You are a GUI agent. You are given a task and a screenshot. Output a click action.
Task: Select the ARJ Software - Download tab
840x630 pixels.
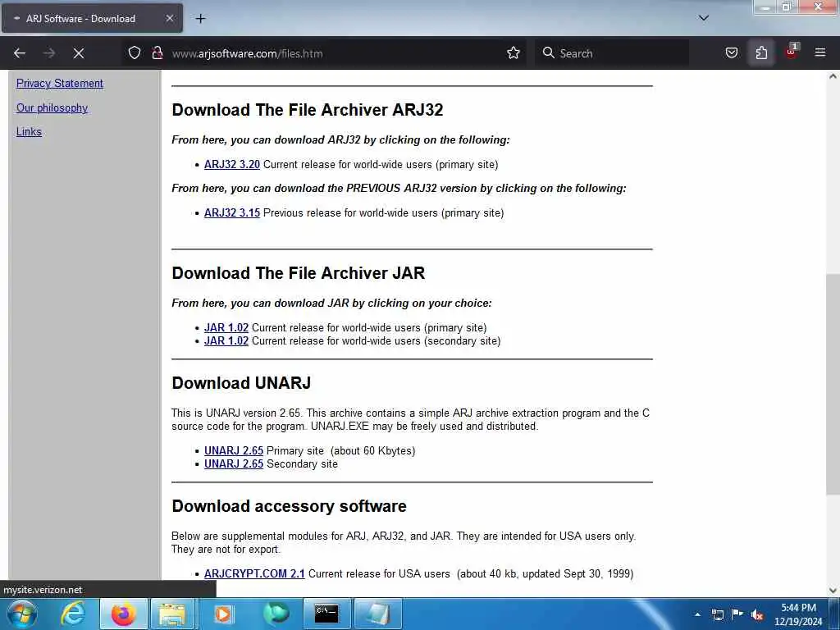point(92,18)
